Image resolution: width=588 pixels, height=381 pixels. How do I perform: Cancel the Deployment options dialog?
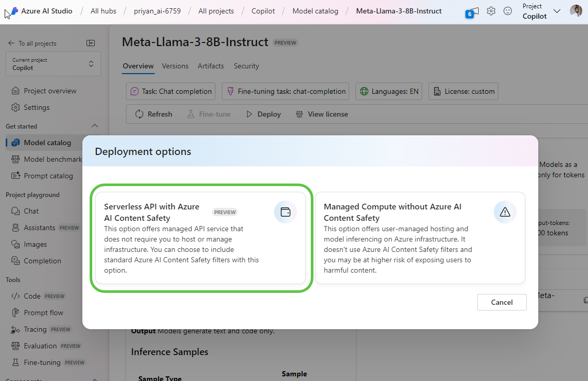point(501,302)
